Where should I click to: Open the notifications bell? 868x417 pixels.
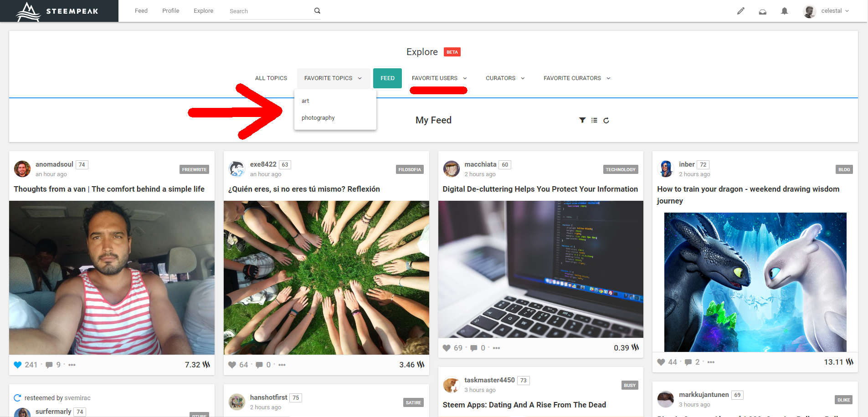[x=784, y=11]
